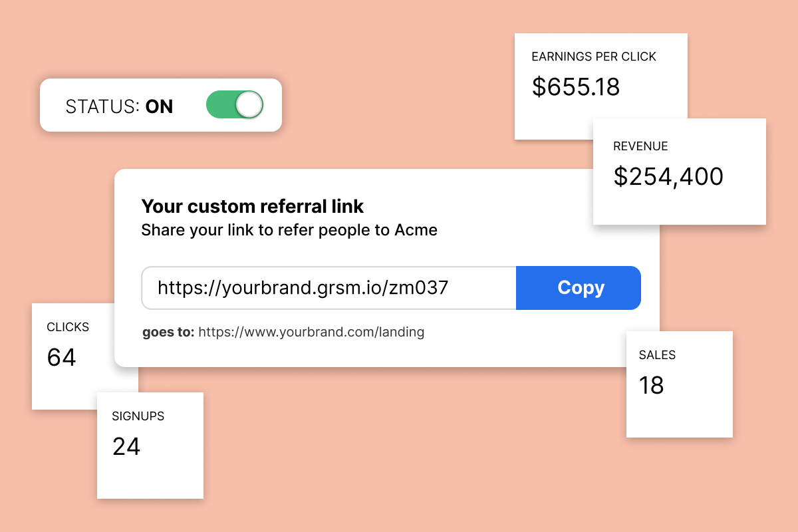Click the $254,400 revenue figure
This screenshot has height=532, width=798.
click(668, 176)
